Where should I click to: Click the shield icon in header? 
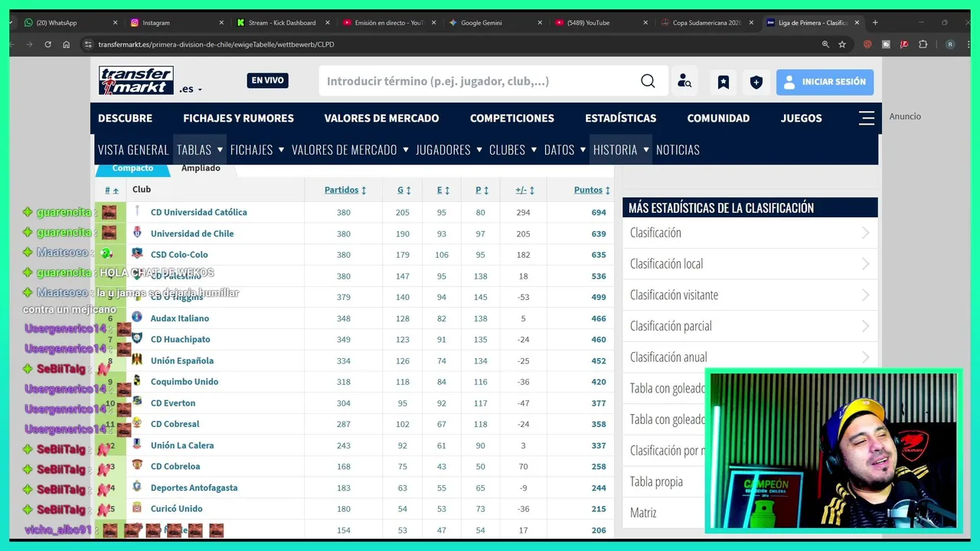756,82
